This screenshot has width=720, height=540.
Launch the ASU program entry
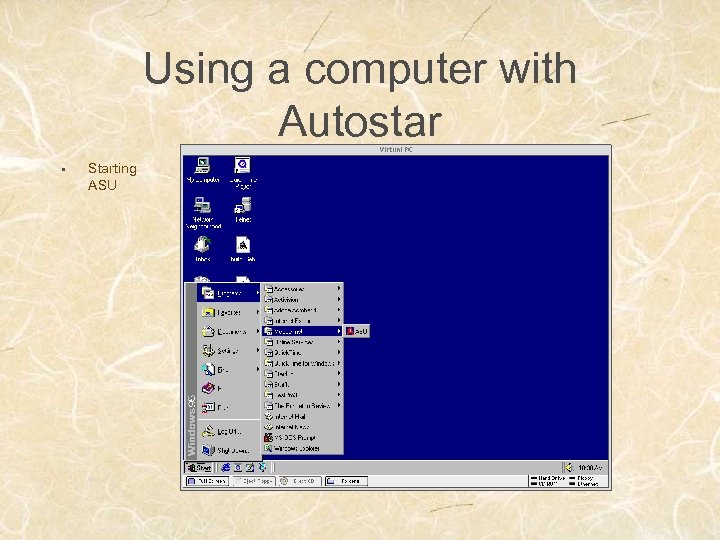click(357, 331)
